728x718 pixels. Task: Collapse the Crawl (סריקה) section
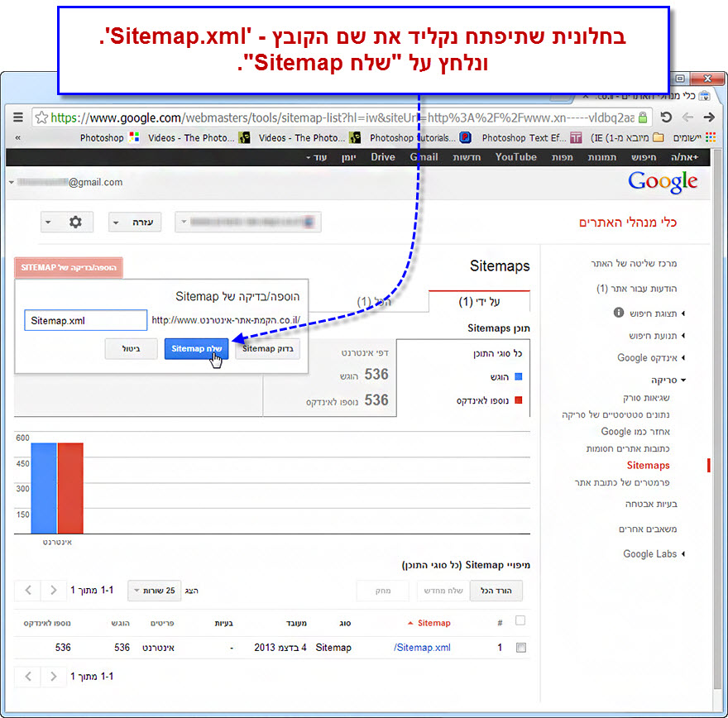pos(668,381)
